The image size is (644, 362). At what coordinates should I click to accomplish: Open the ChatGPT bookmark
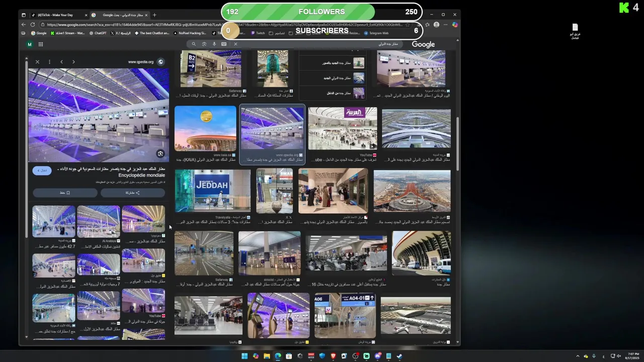[x=98, y=33]
